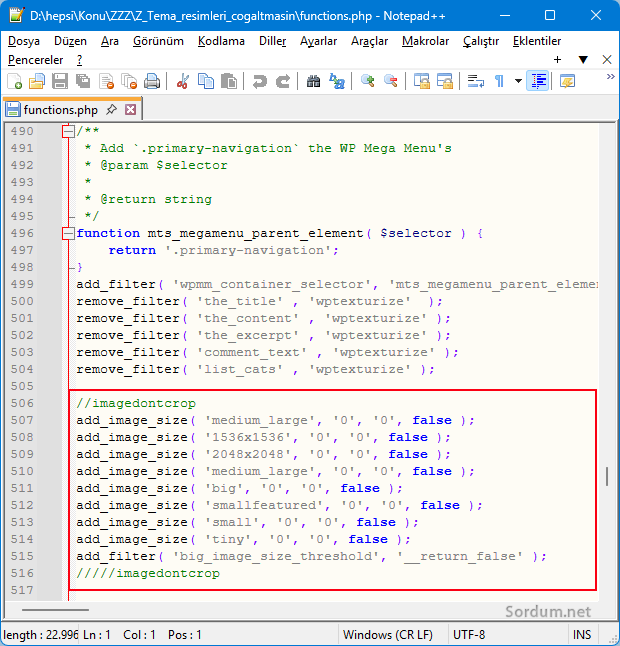This screenshot has height=646, width=620.
Task: Open the Görünüm menu
Action: click(158, 41)
